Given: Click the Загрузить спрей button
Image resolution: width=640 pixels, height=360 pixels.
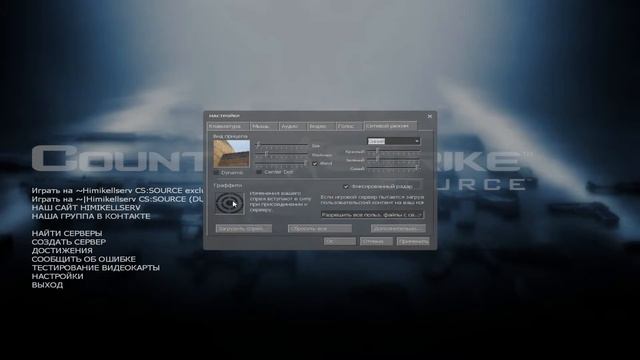Looking at the screenshot, I should click(x=244, y=229).
